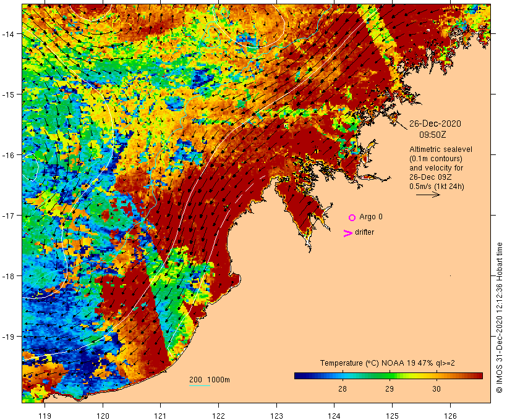Click the magenta drifter arrowhead symbol
Viewport: 507px width, 420px height.
pos(347,233)
